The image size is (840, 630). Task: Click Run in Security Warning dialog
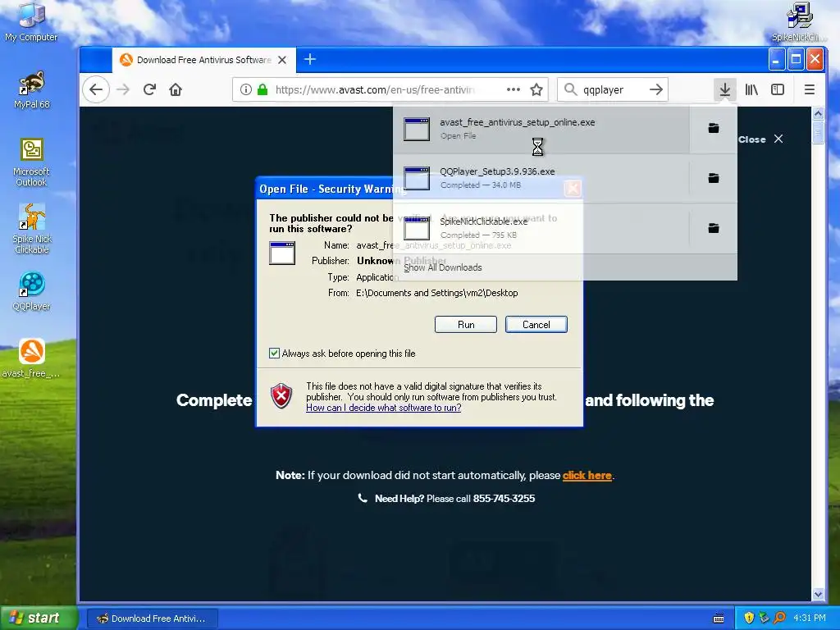[x=466, y=325]
